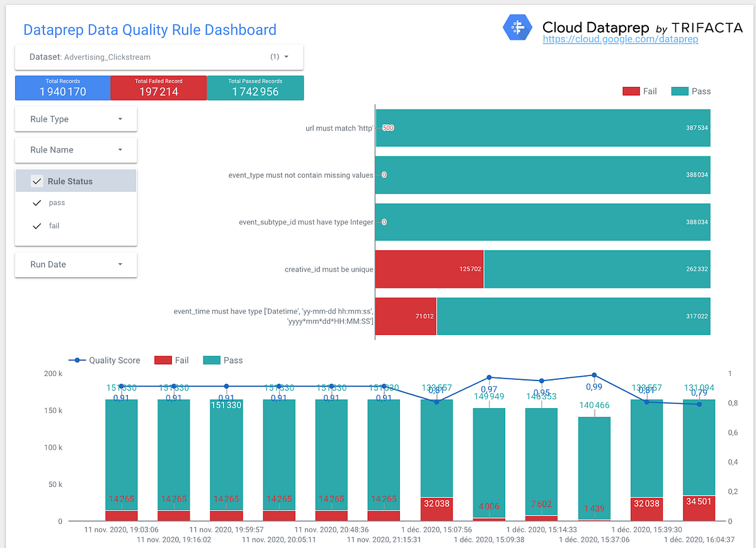Image resolution: width=756 pixels, height=548 pixels.
Task: Open the Run Date selector
Action: (120, 264)
